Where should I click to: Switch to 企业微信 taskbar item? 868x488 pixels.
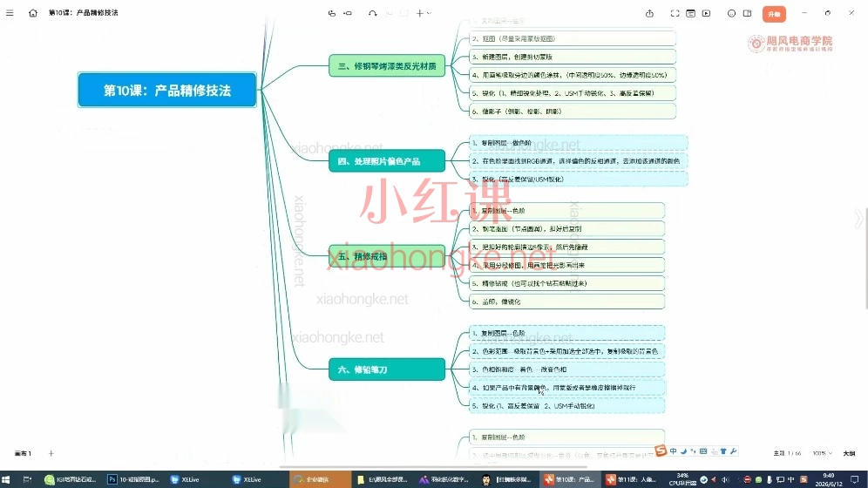click(x=321, y=479)
